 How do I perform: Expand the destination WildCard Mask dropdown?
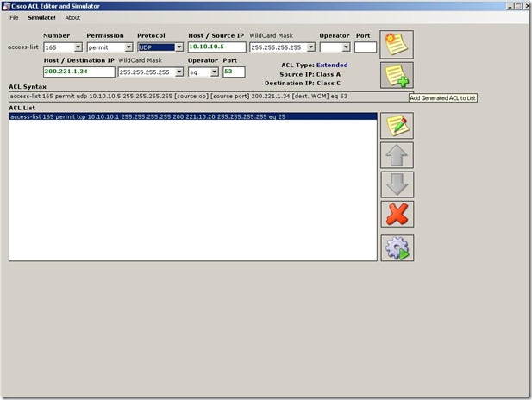click(x=179, y=72)
